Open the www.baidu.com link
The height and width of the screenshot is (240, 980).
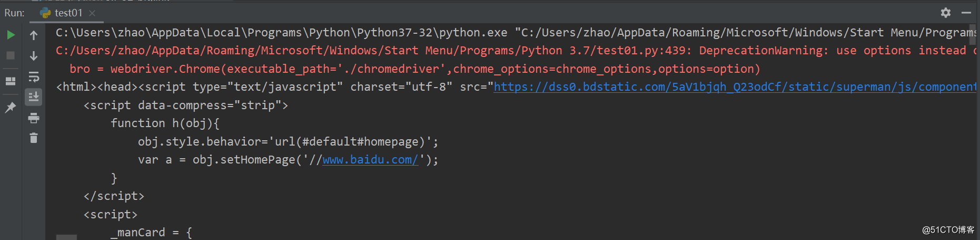pyautogui.click(x=370, y=160)
